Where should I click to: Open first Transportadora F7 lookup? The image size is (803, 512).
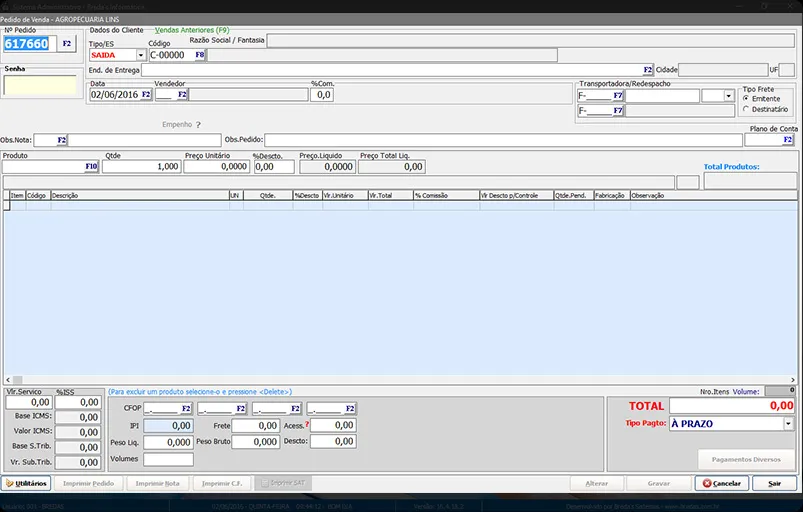tap(618, 96)
